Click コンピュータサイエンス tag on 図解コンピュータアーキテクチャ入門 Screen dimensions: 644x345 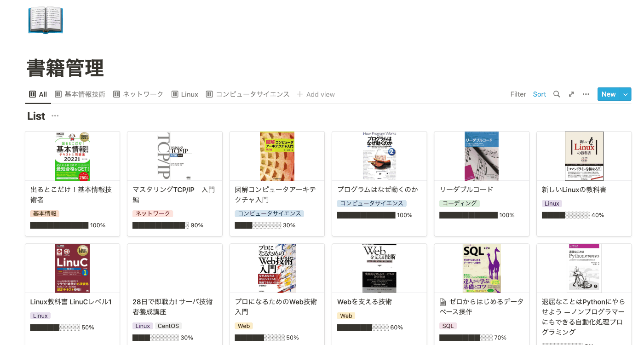point(270,213)
